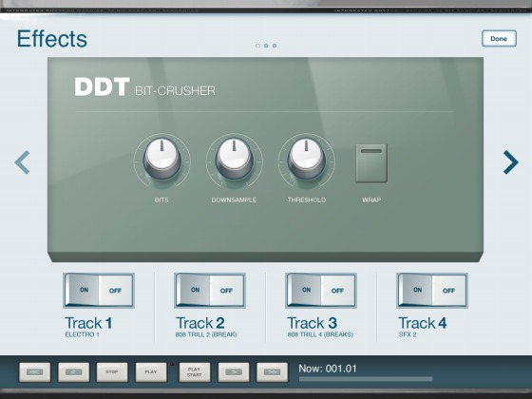Switch Track 1 effect to OFF
Screen dimensions: 532x399
pyautogui.click(x=115, y=291)
